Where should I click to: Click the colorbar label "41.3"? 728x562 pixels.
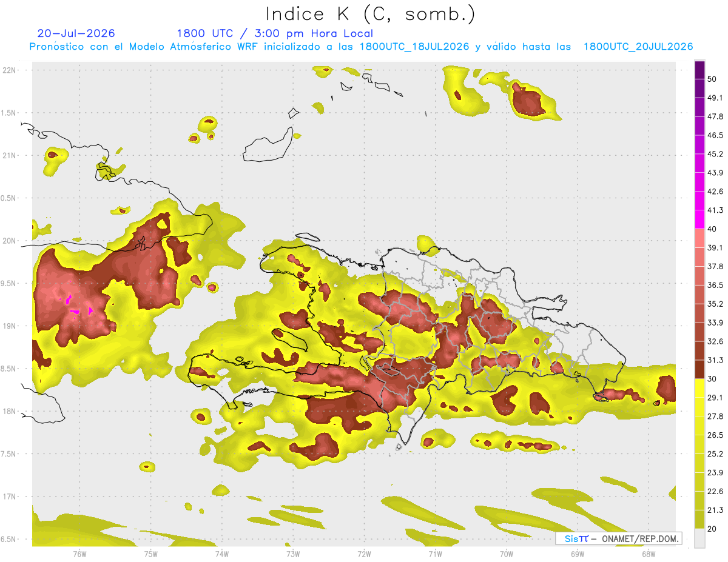point(715,210)
